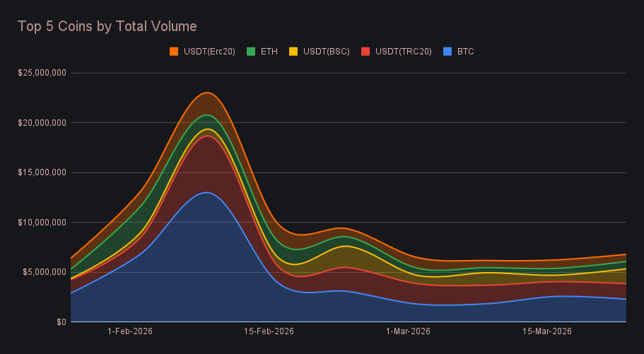
Task: Click the orange USDT(Erc20) legend swatch
Action: (174, 52)
